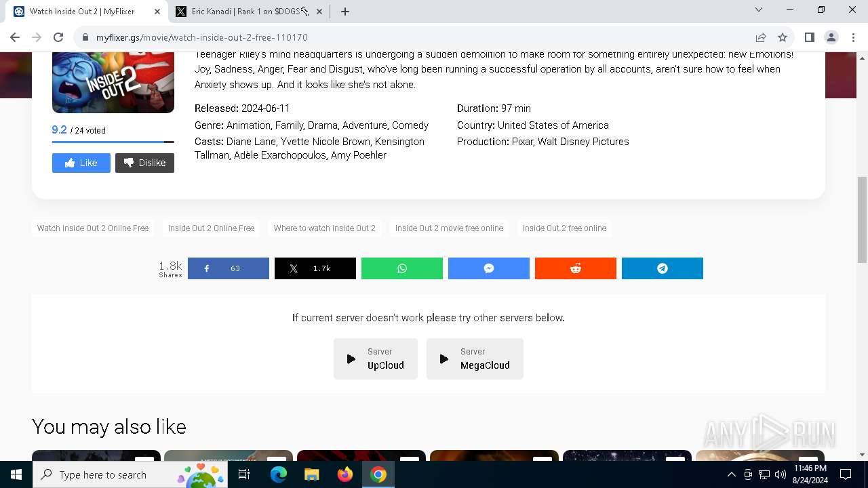Open Family genre link

point(289,125)
